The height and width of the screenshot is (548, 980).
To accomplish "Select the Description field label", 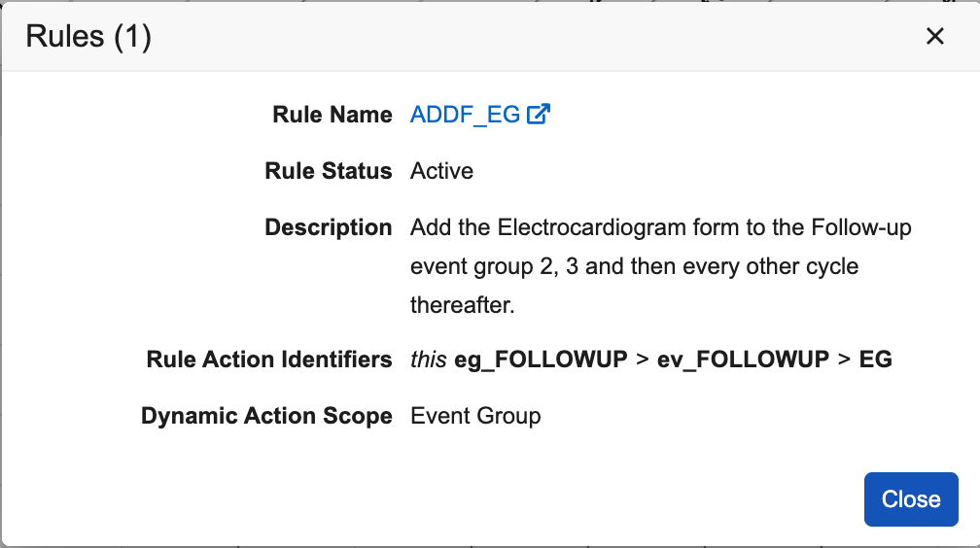I will [x=328, y=227].
